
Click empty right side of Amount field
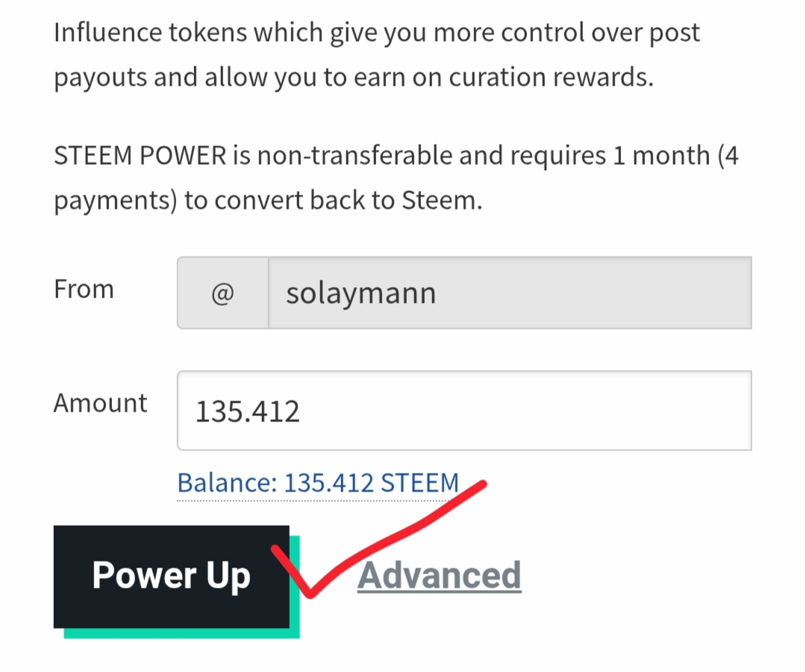pos(566,410)
